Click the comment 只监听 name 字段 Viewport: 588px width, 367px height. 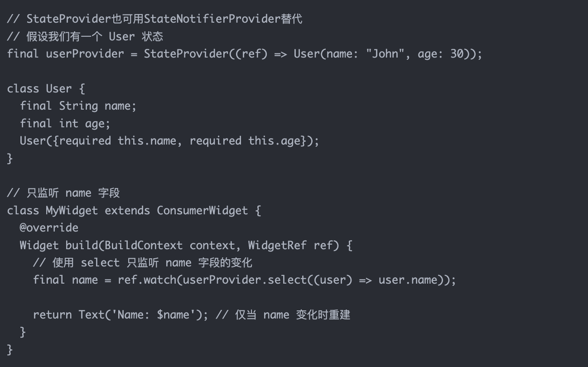coord(73,193)
